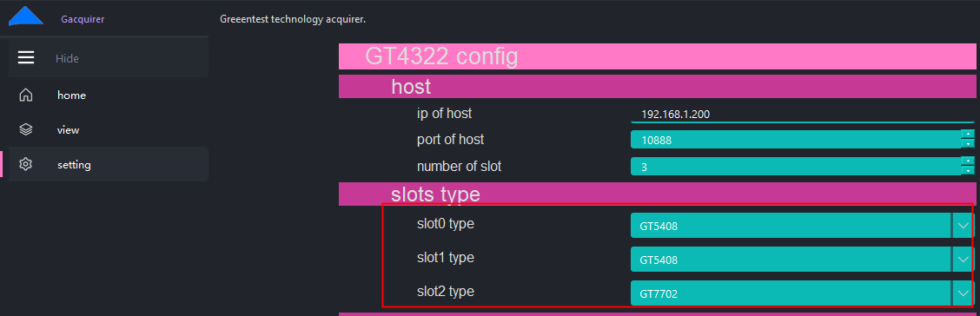
Task: Open the view menu item
Action: point(105,130)
